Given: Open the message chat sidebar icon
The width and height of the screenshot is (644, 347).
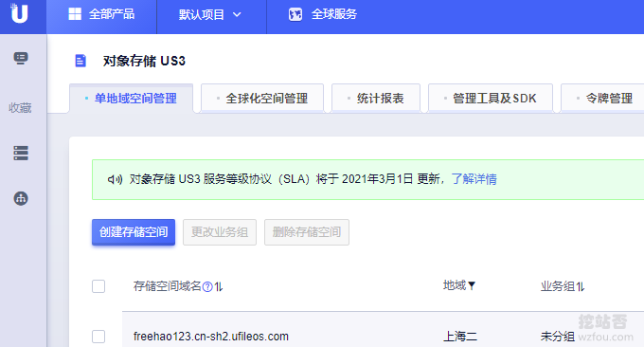Looking at the screenshot, I should [x=21, y=58].
